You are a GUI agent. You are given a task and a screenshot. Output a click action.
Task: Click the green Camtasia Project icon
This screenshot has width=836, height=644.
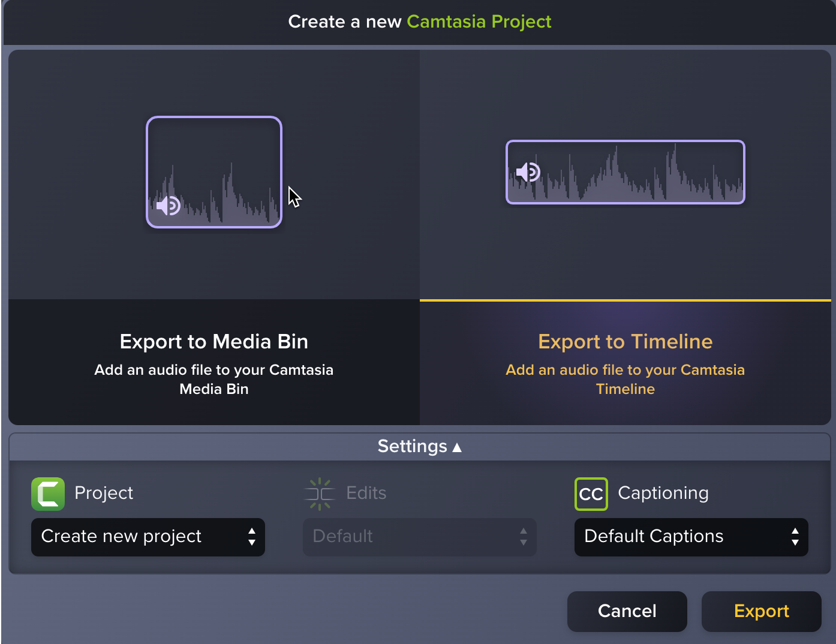(48, 493)
